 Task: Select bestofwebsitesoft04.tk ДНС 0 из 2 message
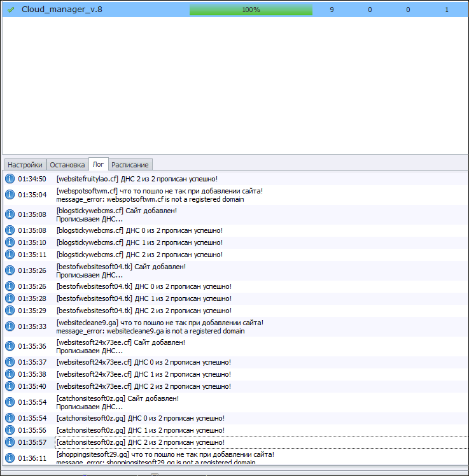(144, 286)
